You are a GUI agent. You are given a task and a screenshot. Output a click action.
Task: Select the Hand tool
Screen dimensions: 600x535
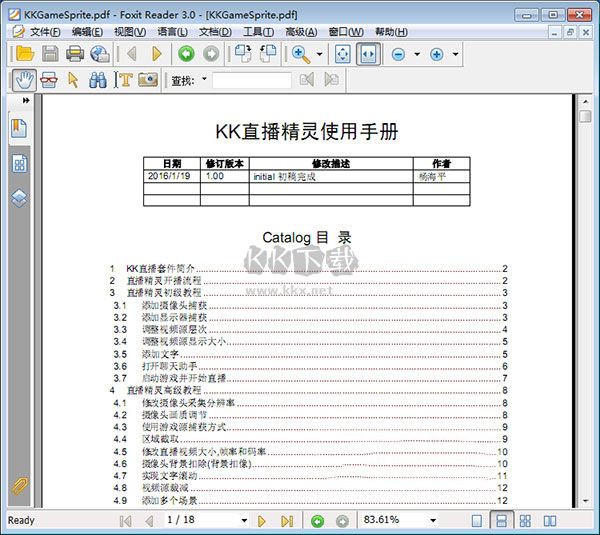24,80
